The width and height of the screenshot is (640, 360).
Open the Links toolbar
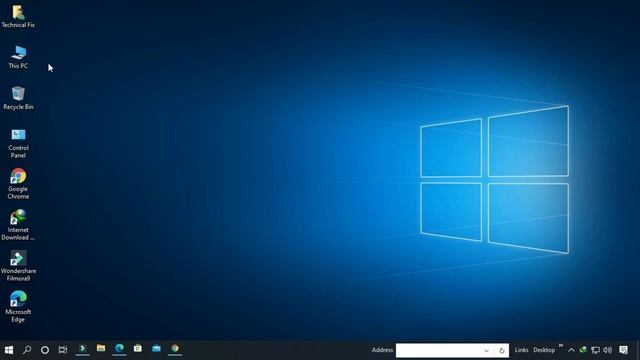click(521, 350)
